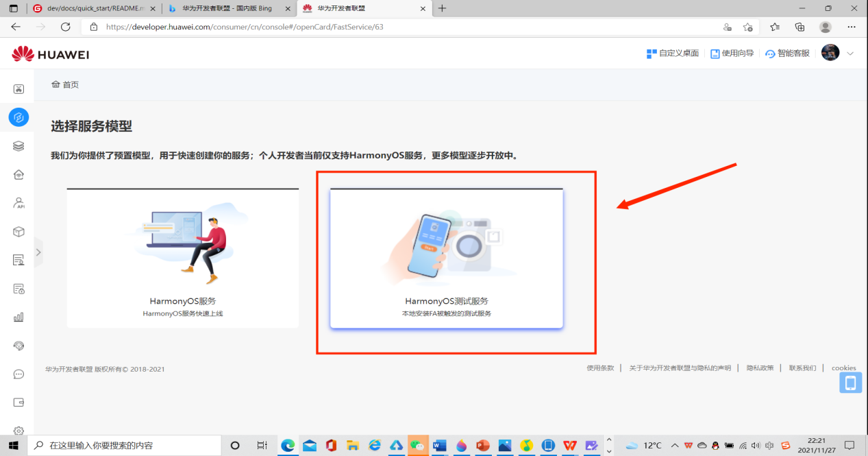868x456 pixels.
Task: Open 关于华为开发者联盟与隐私的声明 link
Action: click(680, 368)
